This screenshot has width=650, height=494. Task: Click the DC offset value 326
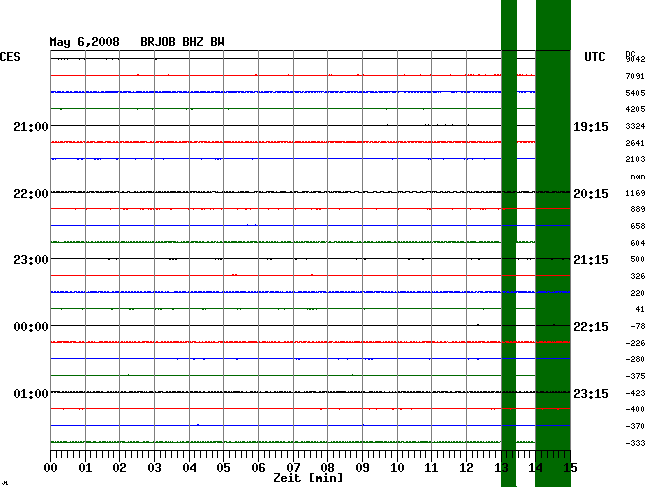pos(638,276)
